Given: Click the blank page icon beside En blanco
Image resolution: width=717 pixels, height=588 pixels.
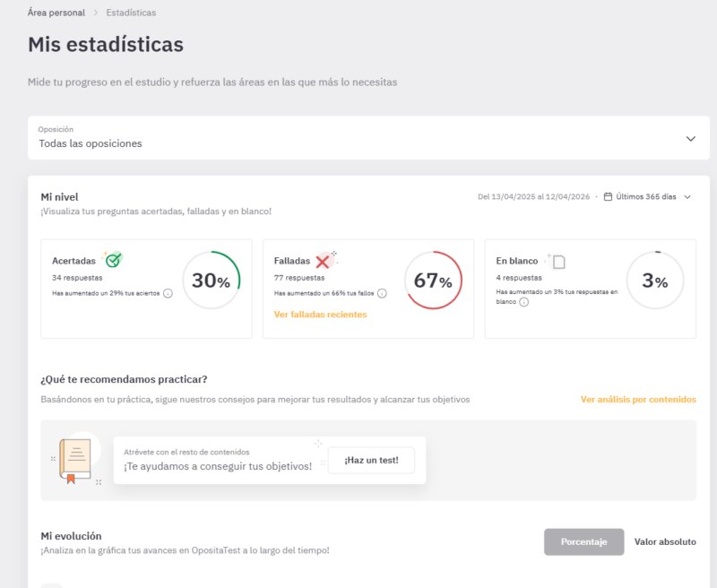Looking at the screenshot, I should tap(558, 262).
